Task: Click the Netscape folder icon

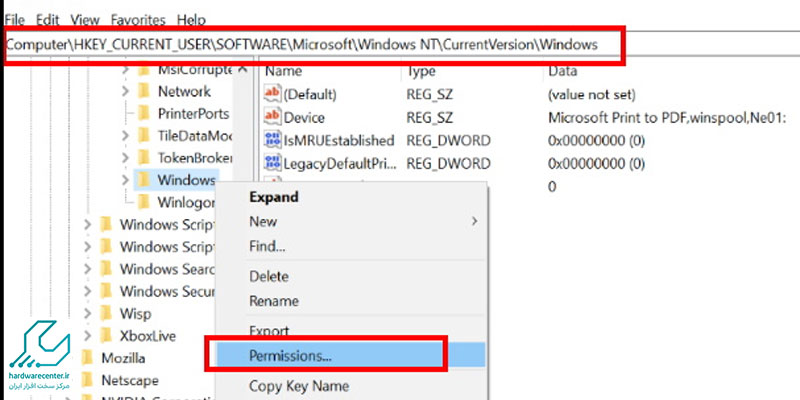Action: point(87,380)
